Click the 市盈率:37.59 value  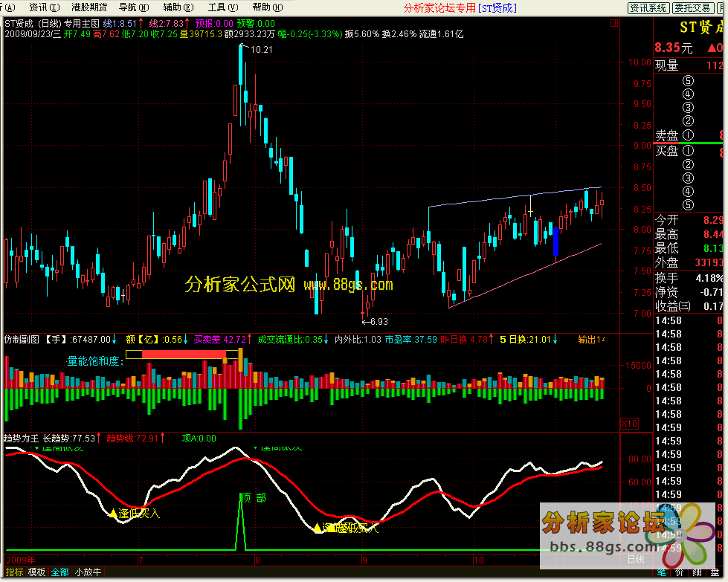[x=411, y=339]
